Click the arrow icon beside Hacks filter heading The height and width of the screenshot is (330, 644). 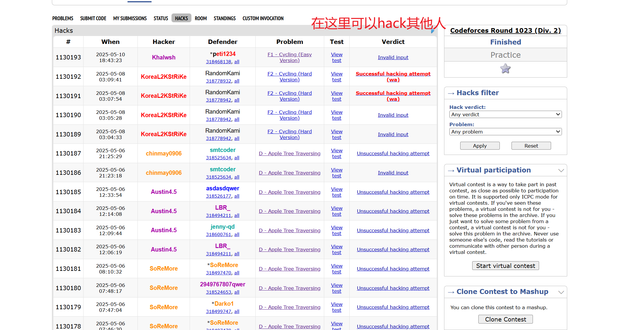click(x=451, y=93)
